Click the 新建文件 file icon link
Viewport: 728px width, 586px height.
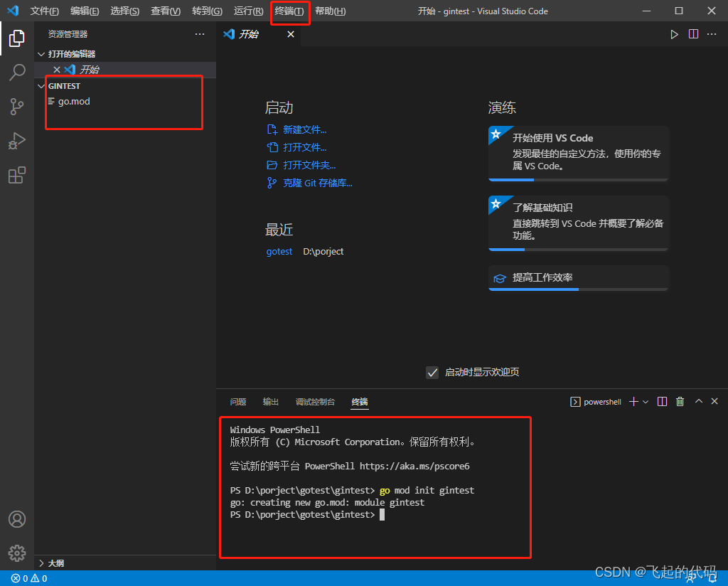(x=272, y=129)
